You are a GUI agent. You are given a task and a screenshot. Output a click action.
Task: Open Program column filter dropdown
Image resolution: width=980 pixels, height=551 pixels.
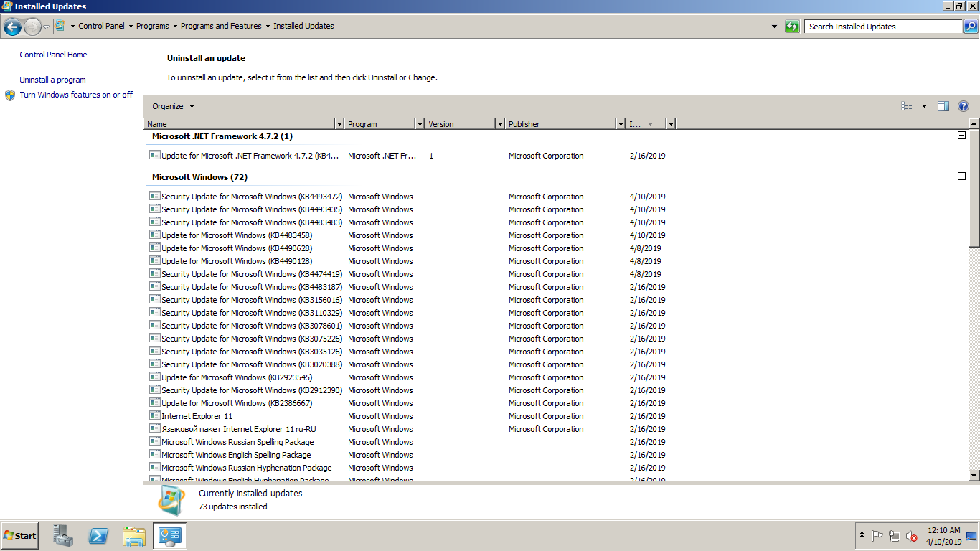420,124
